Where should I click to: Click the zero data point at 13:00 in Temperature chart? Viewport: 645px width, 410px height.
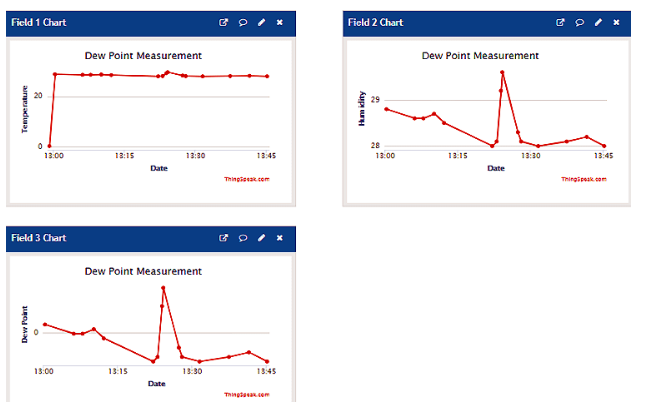[49, 146]
